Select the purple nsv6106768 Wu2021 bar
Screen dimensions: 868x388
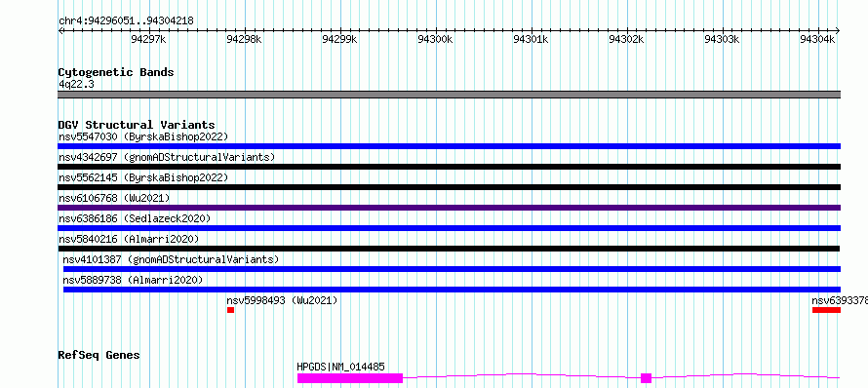pos(449,208)
